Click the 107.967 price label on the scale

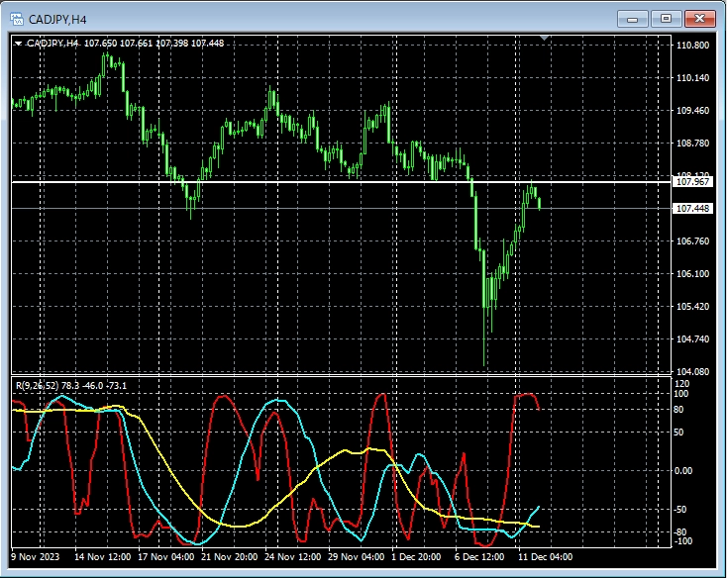coord(691,182)
